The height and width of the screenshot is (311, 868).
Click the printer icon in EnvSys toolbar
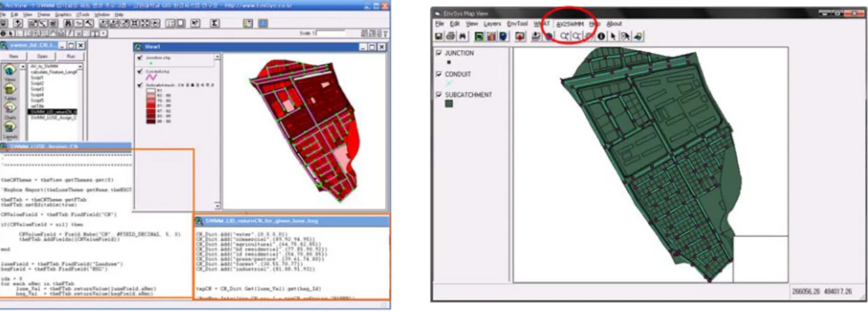(451, 36)
